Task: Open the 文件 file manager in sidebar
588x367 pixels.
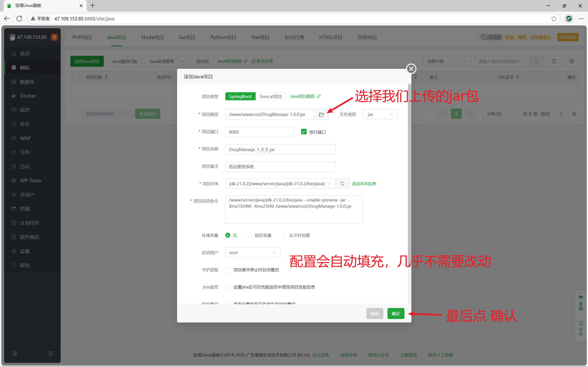Action: pyautogui.click(x=25, y=152)
